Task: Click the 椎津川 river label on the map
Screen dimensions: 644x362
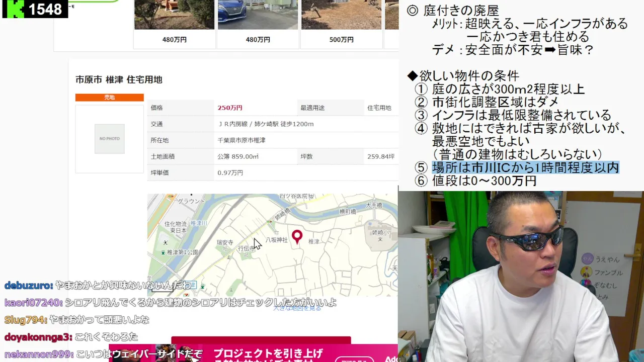Action: pyautogui.click(x=200, y=223)
